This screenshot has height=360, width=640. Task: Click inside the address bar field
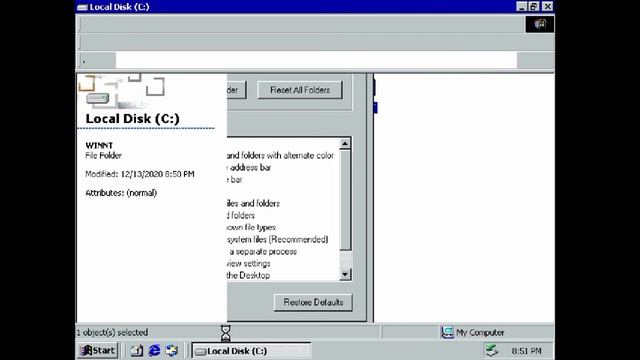[x=316, y=60]
